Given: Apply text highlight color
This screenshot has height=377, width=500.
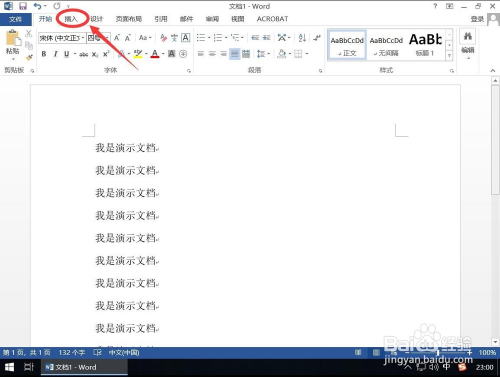Looking at the screenshot, I should (138, 54).
